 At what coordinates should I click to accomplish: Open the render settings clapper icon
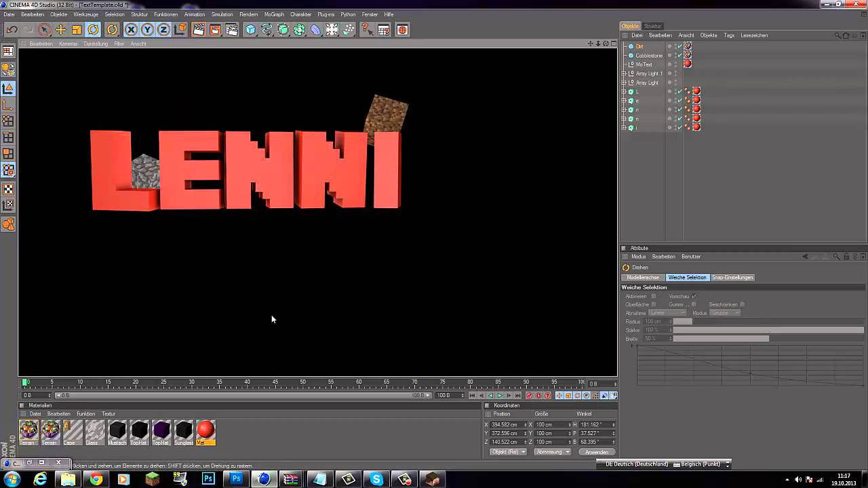click(232, 30)
